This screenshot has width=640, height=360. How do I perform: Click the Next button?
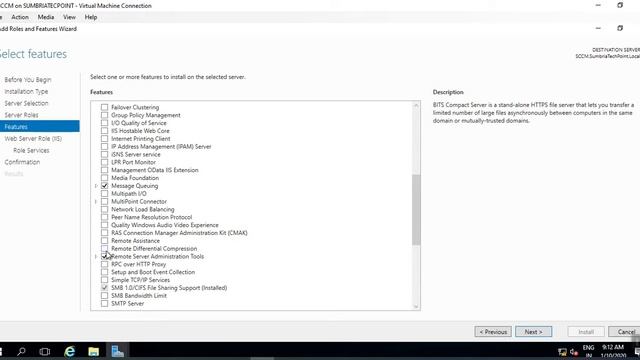[x=533, y=332]
